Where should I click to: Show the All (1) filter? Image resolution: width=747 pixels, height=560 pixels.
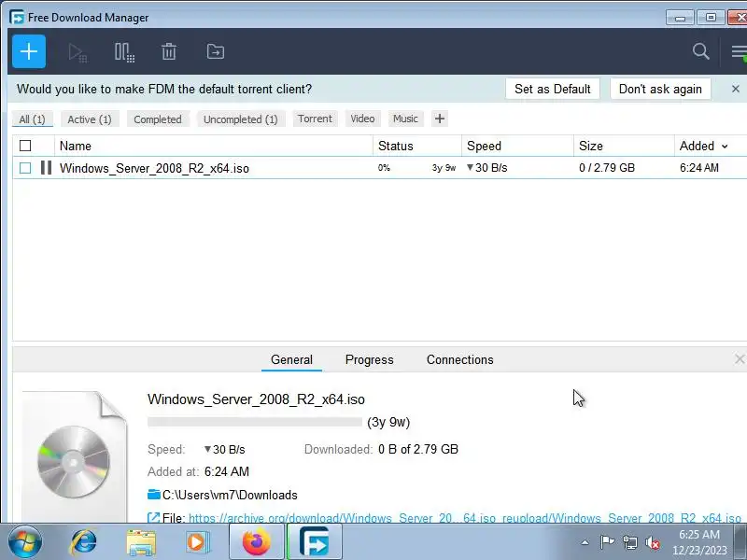(x=33, y=119)
